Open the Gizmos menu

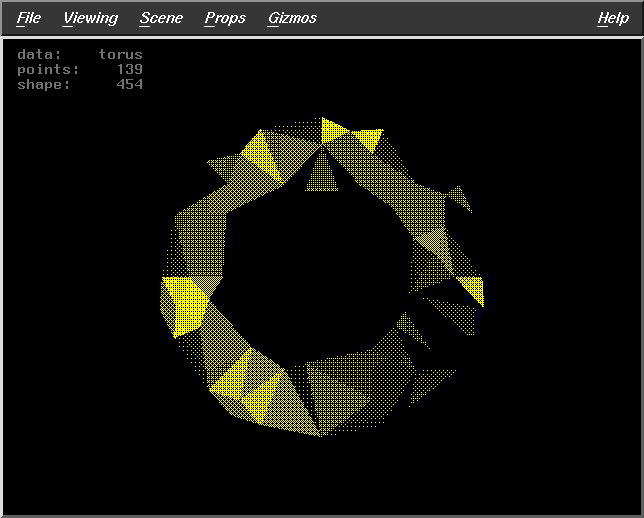292,18
